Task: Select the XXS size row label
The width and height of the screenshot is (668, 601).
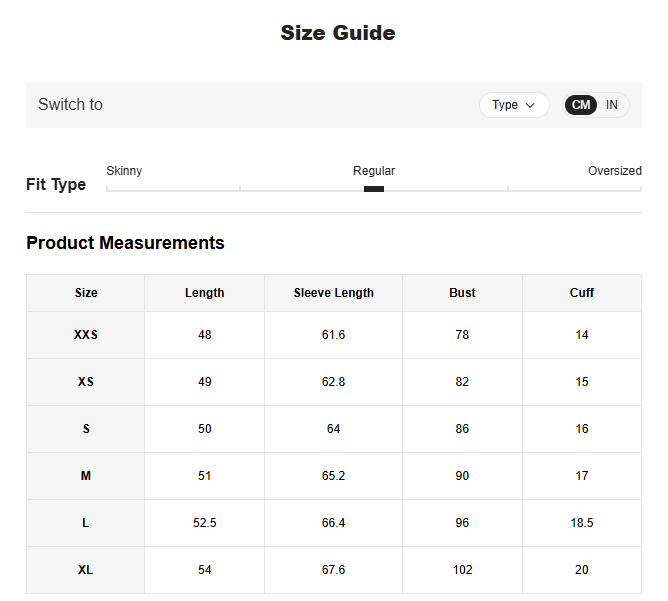Action: pos(86,335)
